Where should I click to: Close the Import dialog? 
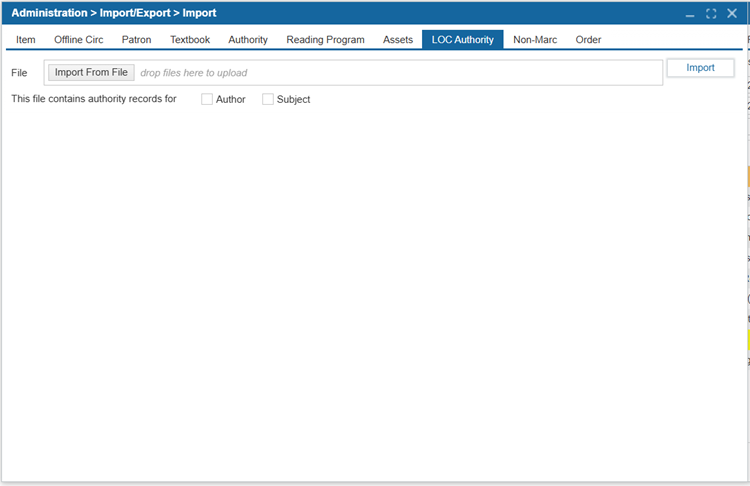click(732, 14)
